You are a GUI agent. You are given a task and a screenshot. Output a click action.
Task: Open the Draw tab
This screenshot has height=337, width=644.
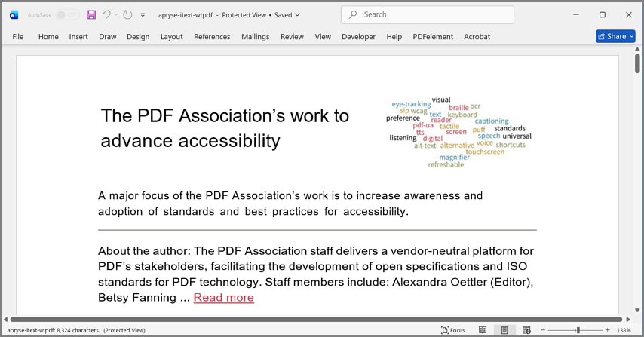coord(108,36)
